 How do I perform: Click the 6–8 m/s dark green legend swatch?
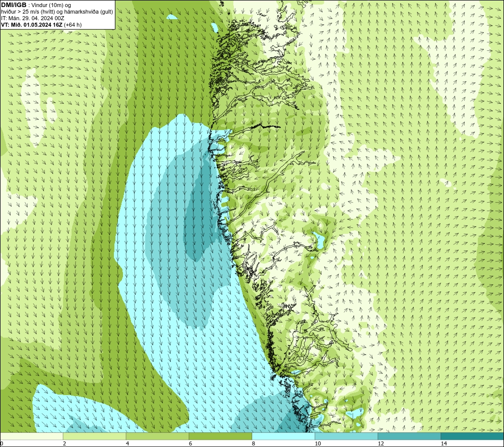click(x=220, y=436)
